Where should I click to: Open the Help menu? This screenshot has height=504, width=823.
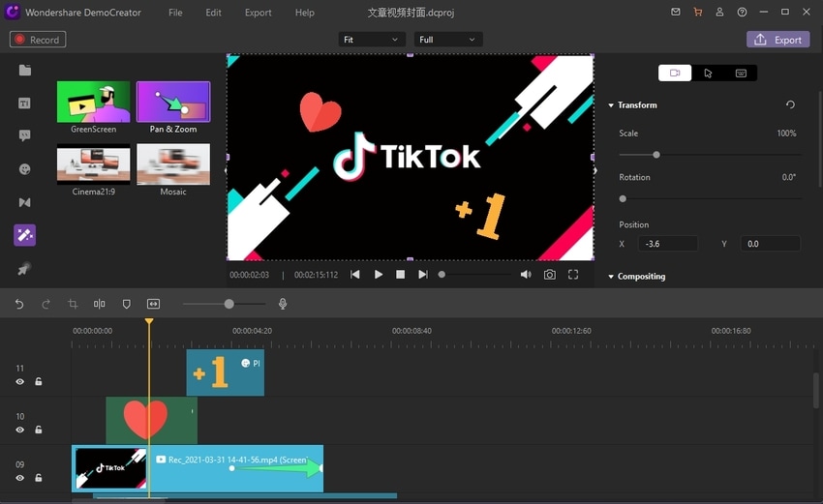304,13
